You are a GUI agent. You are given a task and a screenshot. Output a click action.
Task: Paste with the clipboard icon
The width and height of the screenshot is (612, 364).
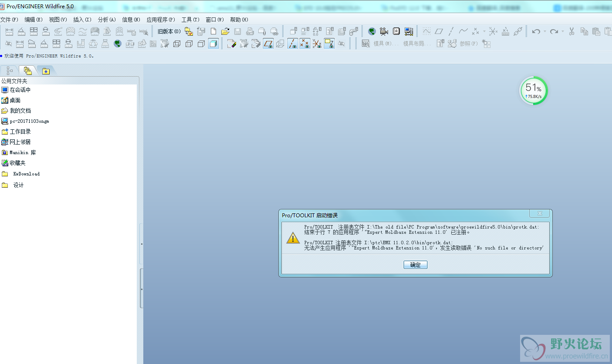click(596, 31)
